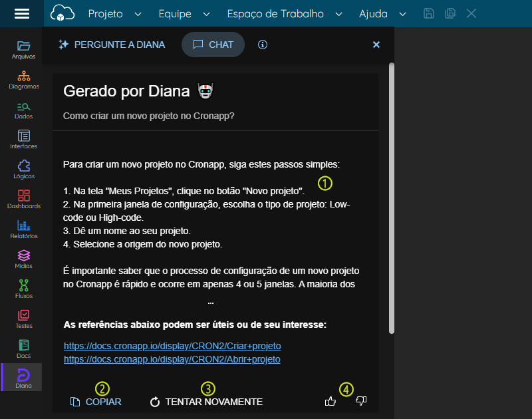Expand the Espaço de Trabalho chevron
The image size is (532, 419).
(x=338, y=14)
